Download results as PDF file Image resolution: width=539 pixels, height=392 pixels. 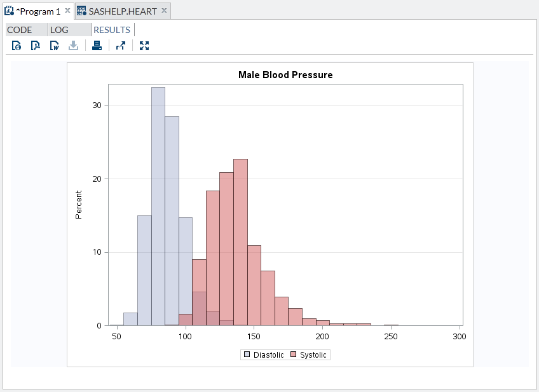[x=36, y=46]
